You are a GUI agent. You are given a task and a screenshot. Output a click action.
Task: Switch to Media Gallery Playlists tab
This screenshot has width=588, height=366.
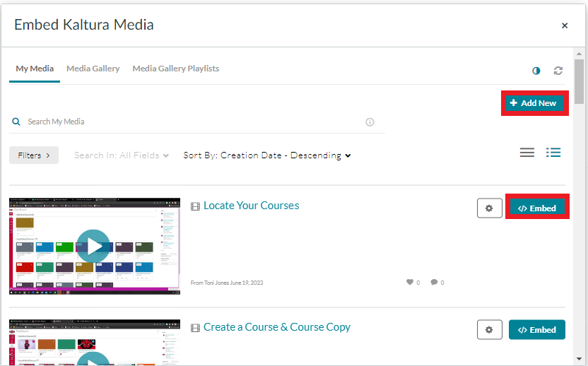175,69
